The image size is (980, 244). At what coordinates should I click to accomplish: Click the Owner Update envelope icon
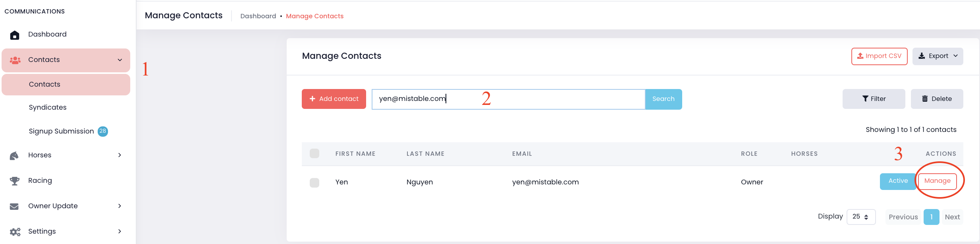[x=14, y=206]
